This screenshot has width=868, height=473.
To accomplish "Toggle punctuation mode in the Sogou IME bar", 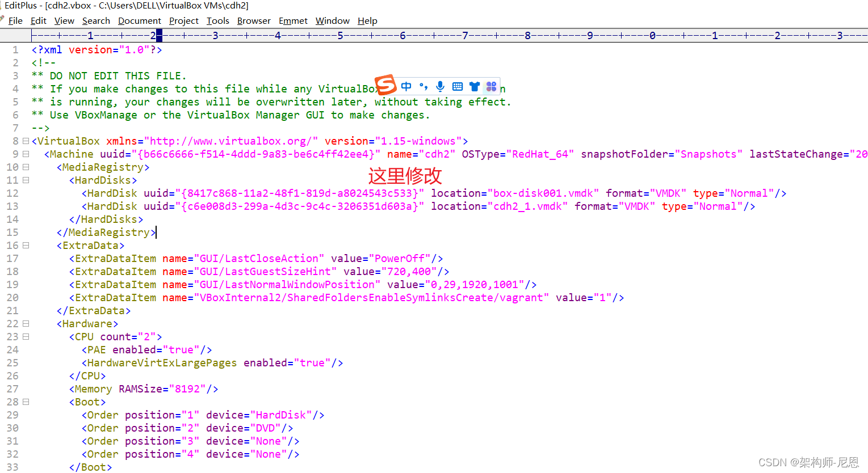I will 423,87.
